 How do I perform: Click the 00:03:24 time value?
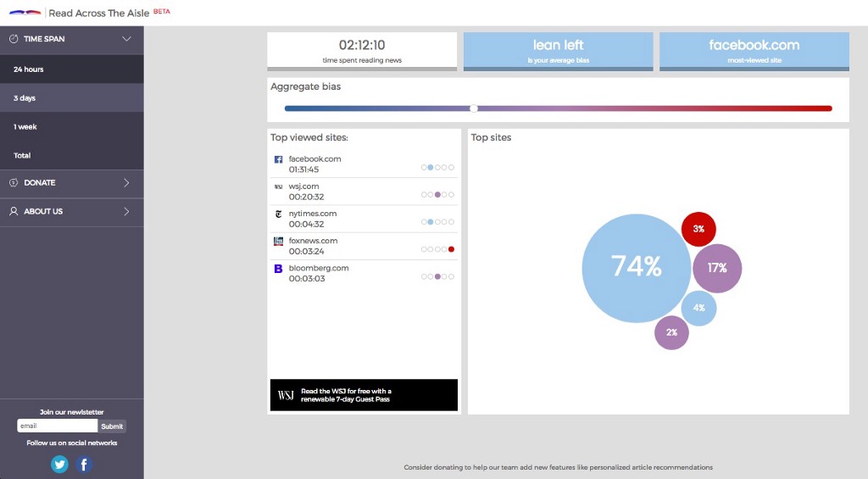click(307, 252)
